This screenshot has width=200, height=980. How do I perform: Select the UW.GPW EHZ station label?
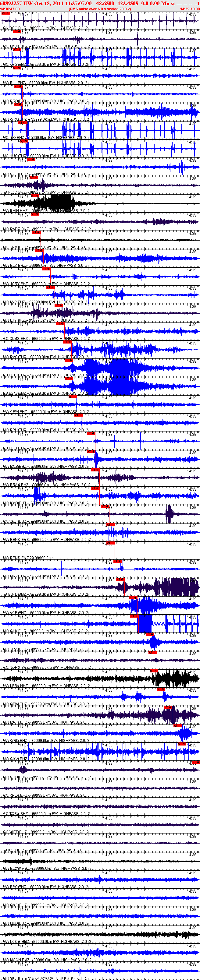46,704
